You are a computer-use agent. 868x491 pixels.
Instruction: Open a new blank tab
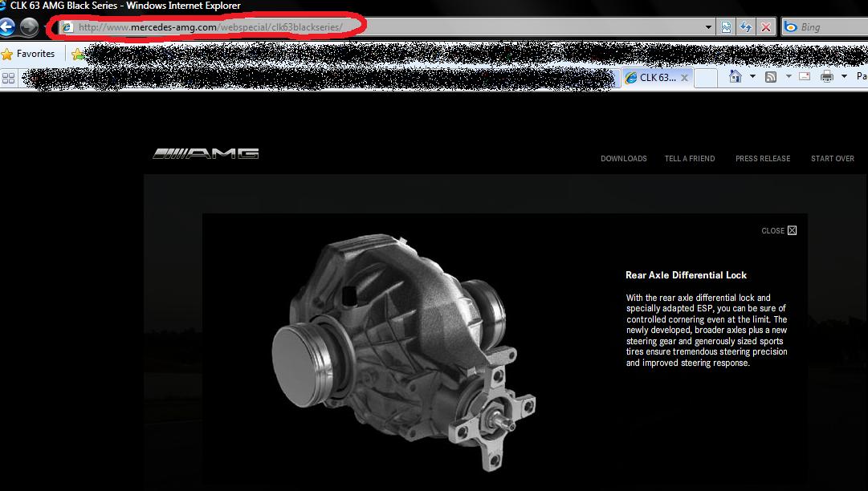click(706, 78)
